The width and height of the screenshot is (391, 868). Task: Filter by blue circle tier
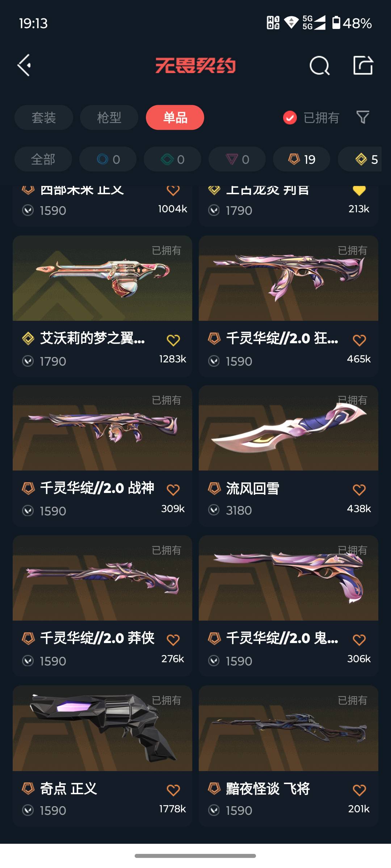point(108,159)
